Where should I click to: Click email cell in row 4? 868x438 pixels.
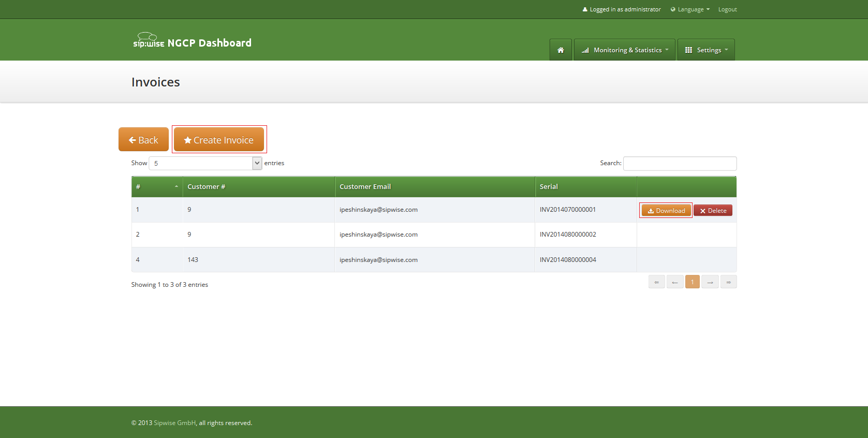tap(435, 260)
